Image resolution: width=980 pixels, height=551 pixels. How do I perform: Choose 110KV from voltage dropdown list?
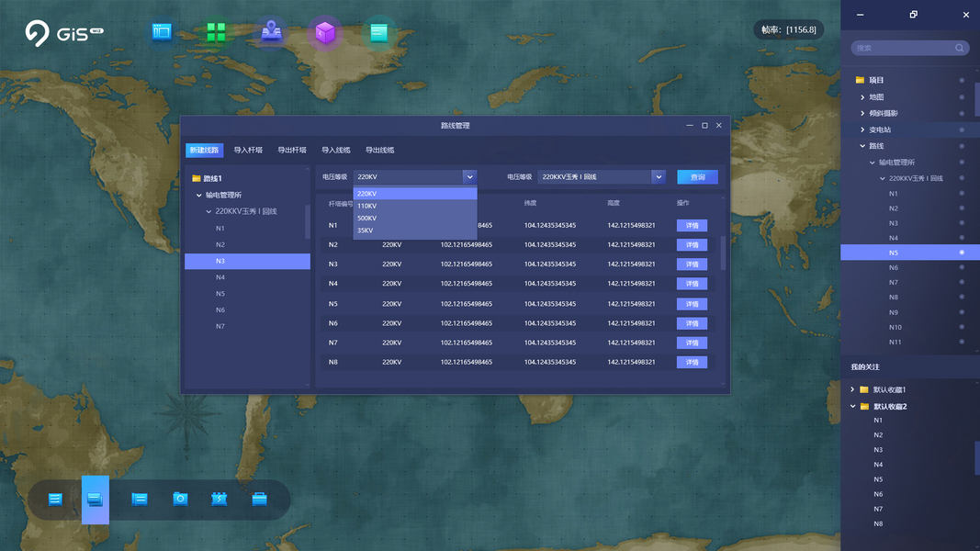415,206
